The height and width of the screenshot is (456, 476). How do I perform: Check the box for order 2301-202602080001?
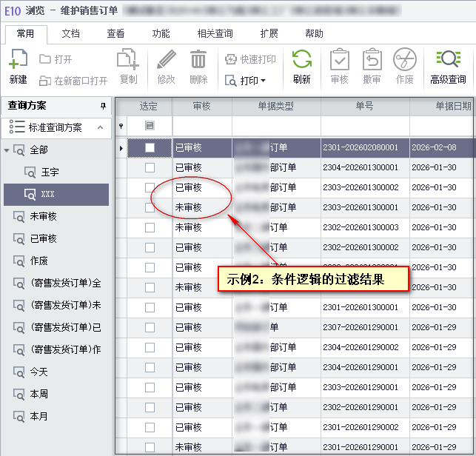[x=150, y=148]
